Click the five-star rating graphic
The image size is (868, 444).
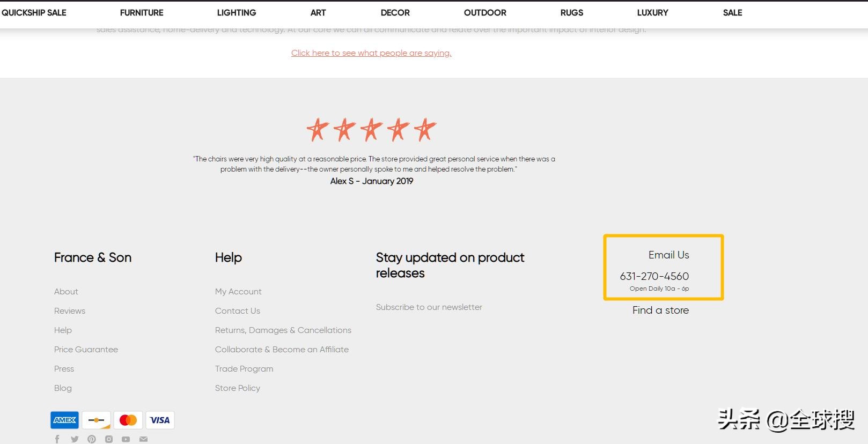tap(371, 129)
